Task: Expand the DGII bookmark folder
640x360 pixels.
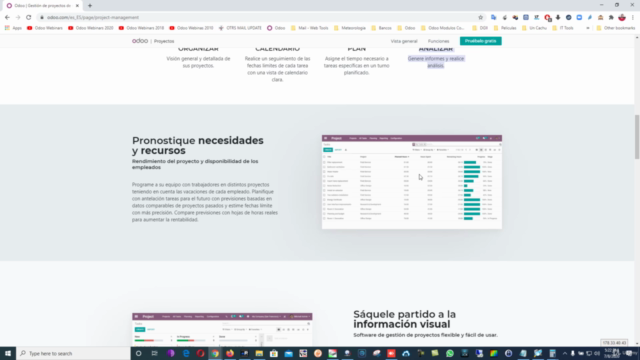Action: click(x=480, y=28)
